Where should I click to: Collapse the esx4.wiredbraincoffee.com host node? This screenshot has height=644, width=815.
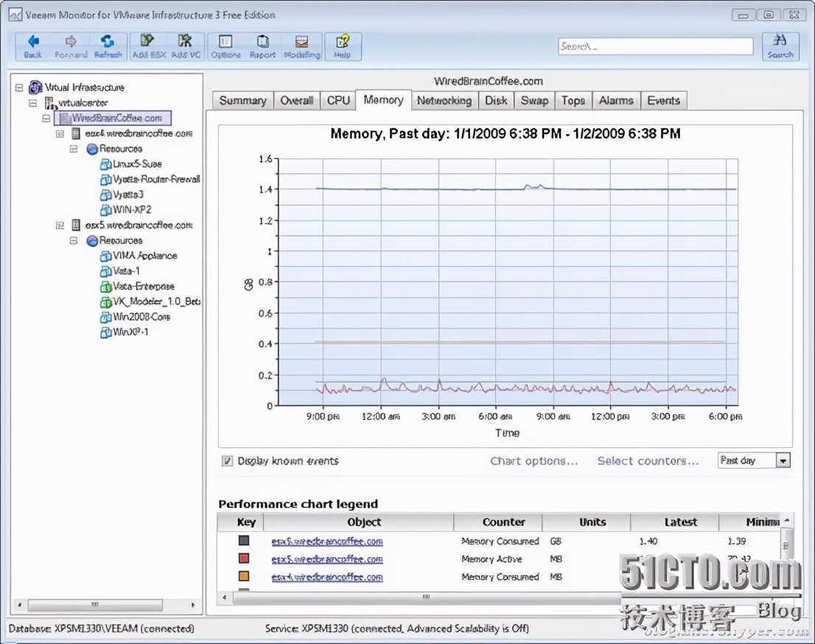coord(60,133)
